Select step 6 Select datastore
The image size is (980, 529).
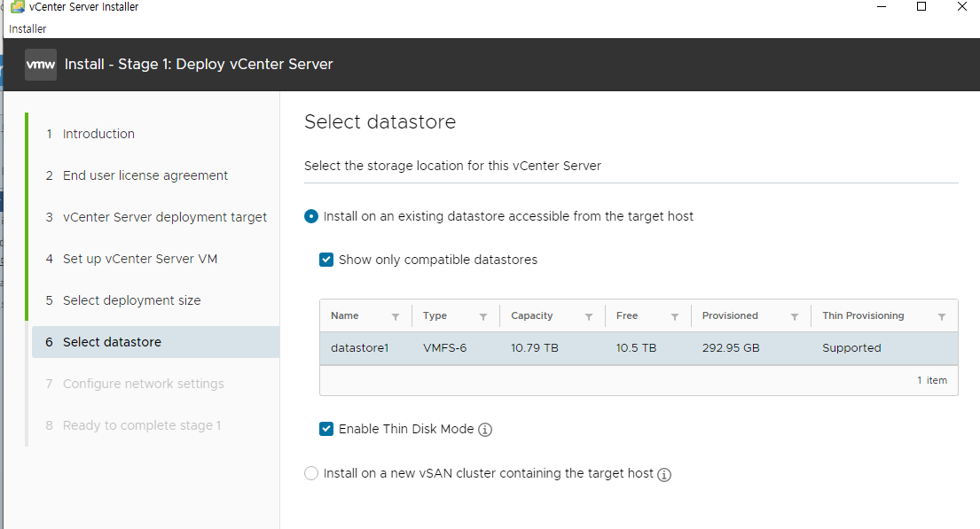pos(155,342)
